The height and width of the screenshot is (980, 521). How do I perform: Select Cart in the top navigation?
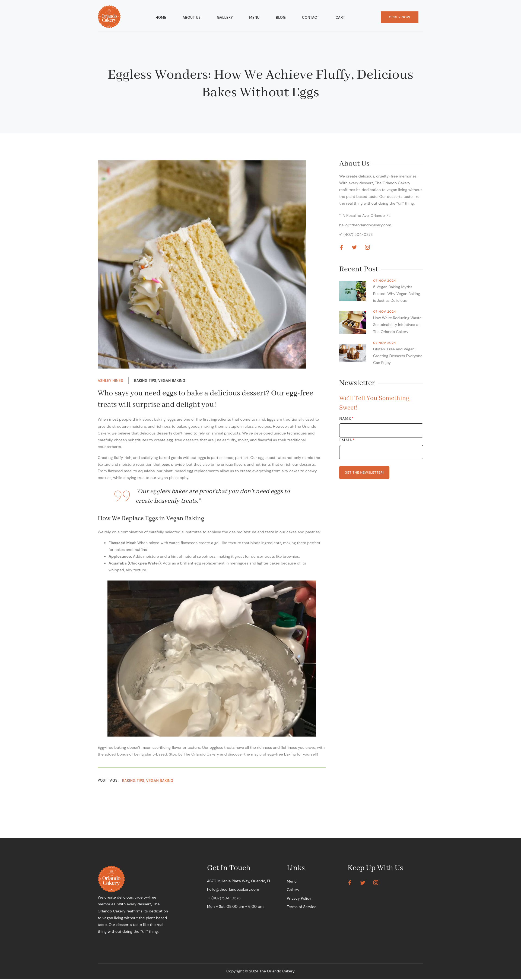tap(340, 17)
